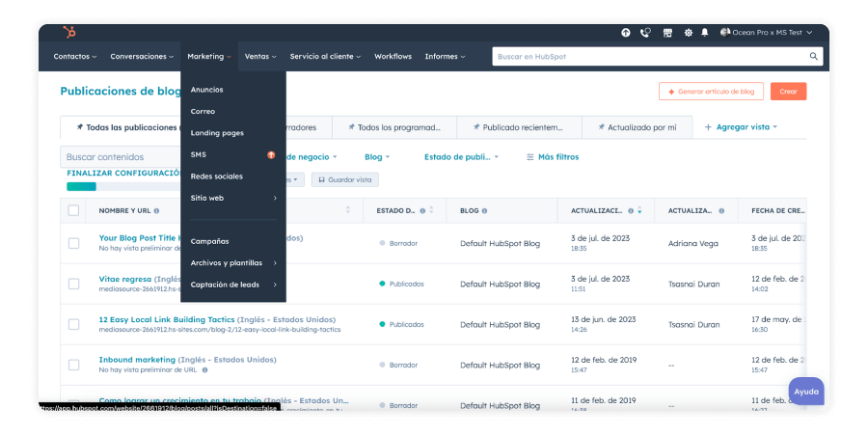
Task: Open Más filtros options
Action: (x=552, y=157)
